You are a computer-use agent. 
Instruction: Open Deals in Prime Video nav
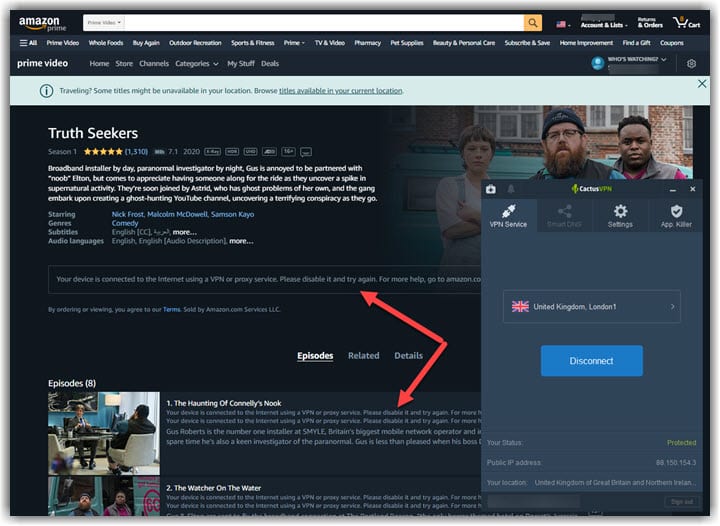(x=270, y=64)
